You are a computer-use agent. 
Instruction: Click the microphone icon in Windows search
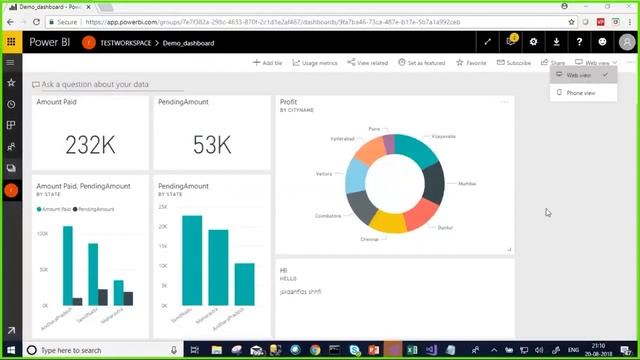174,350
